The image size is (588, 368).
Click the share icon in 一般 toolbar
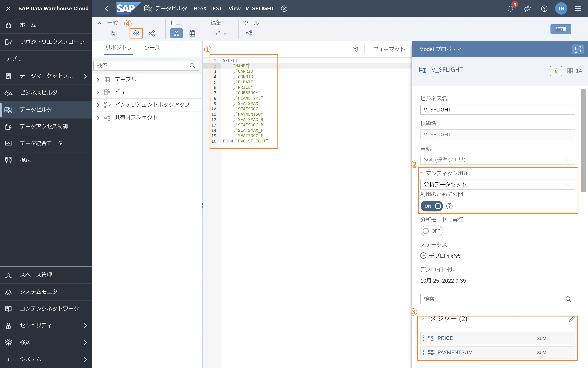click(152, 33)
